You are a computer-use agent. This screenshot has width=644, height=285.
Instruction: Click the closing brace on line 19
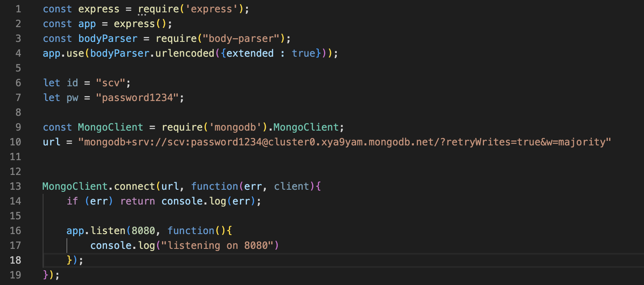[46, 275]
